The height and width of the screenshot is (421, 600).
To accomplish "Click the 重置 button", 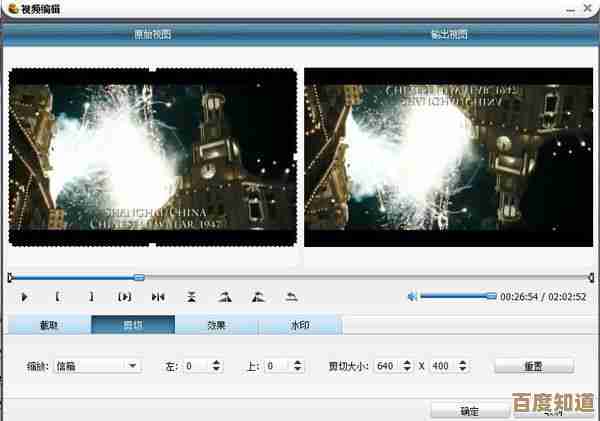I will coord(534,367).
